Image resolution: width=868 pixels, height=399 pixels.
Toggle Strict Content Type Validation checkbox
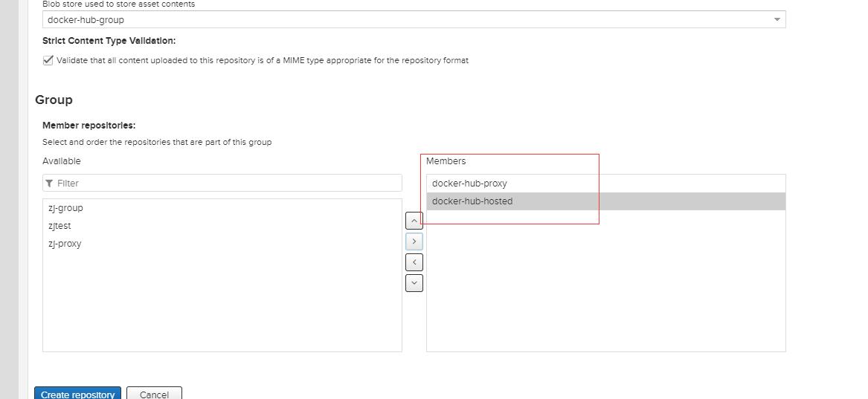coord(48,60)
